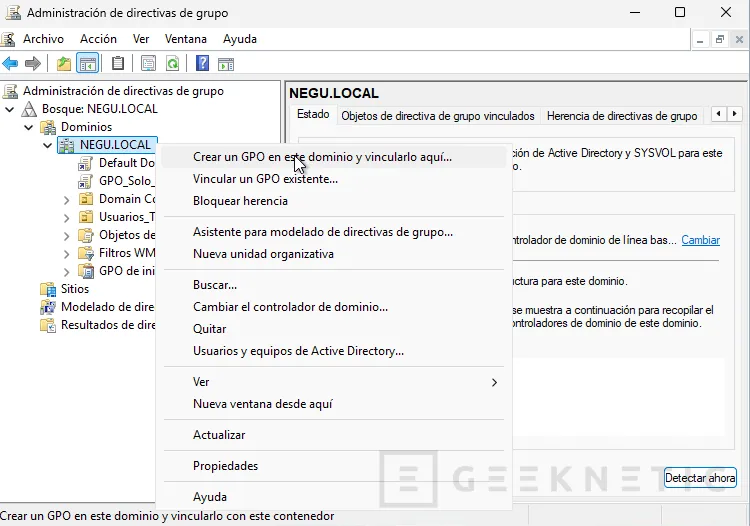This screenshot has height=526, width=750.
Task: Switch to the Estado tab
Action: tap(313, 115)
